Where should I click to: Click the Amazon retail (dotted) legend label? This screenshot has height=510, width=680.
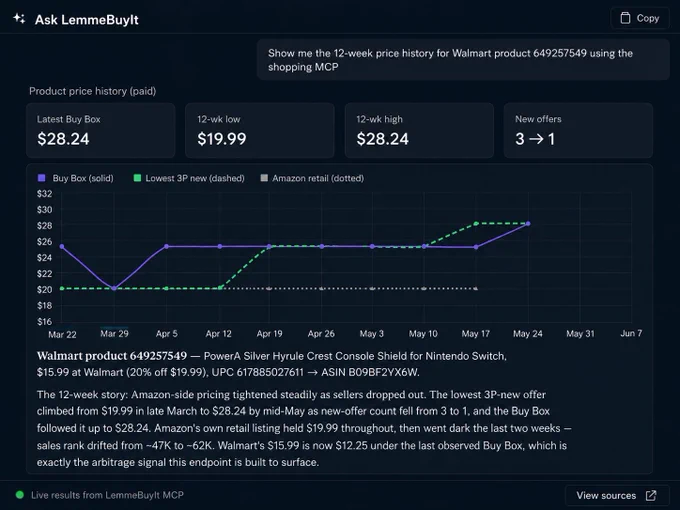pyautogui.click(x=318, y=178)
